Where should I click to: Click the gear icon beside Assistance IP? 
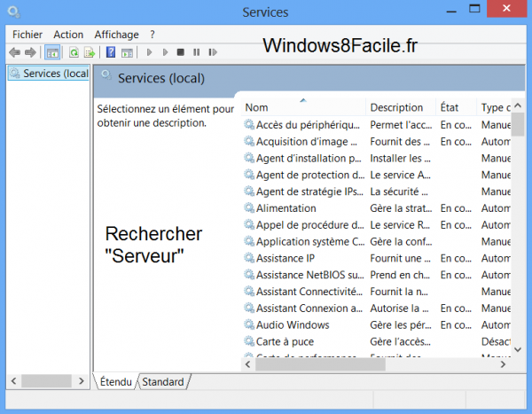click(x=249, y=258)
